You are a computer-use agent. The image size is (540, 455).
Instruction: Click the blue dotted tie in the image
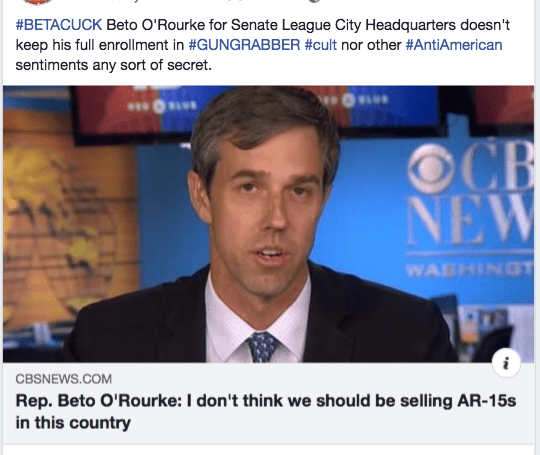[262, 347]
